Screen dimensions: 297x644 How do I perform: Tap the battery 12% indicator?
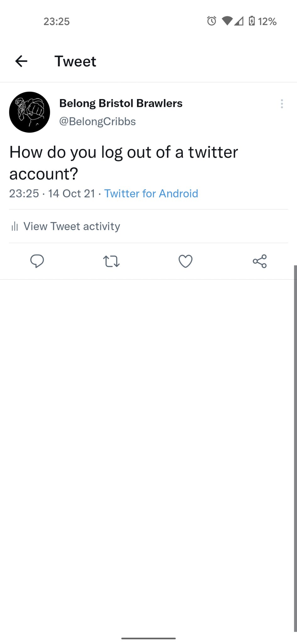pyautogui.click(x=263, y=21)
